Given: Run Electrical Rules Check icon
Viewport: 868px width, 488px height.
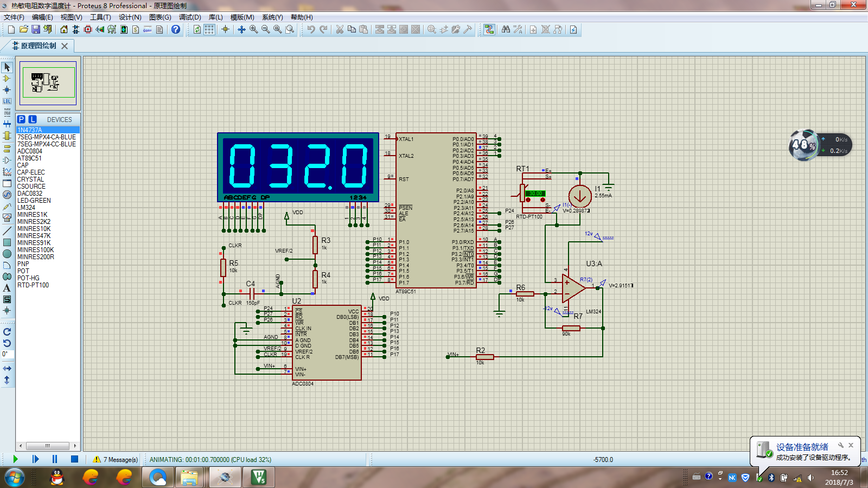Looking at the screenshot, I should point(573,29).
